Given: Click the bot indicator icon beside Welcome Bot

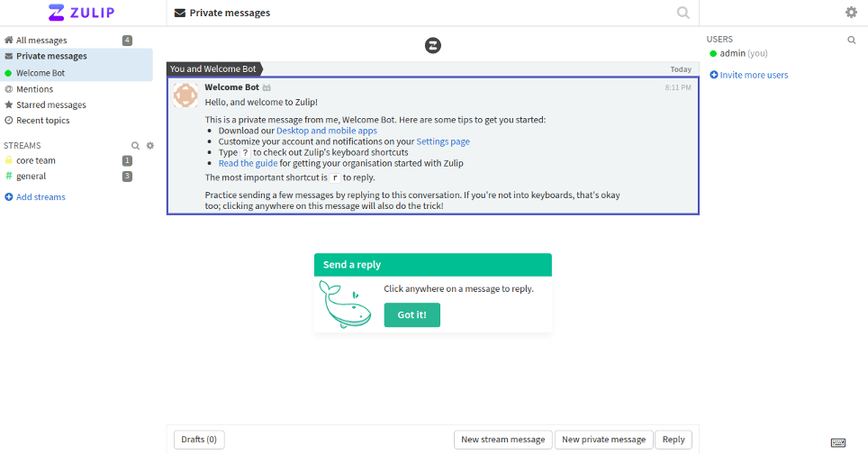Looking at the screenshot, I should (x=267, y=87).
